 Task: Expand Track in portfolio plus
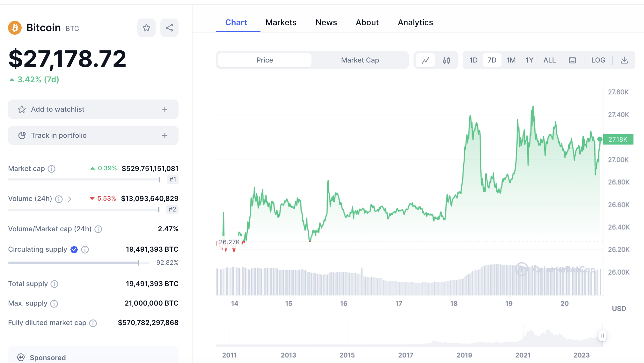pyautogui.click(x=165, y=136)
